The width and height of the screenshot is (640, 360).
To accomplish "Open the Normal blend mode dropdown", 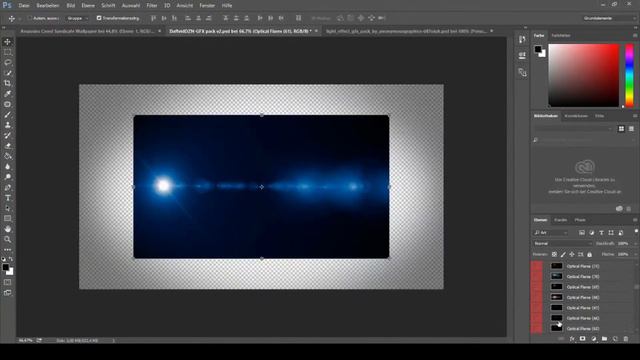I will tap(563, 243).
